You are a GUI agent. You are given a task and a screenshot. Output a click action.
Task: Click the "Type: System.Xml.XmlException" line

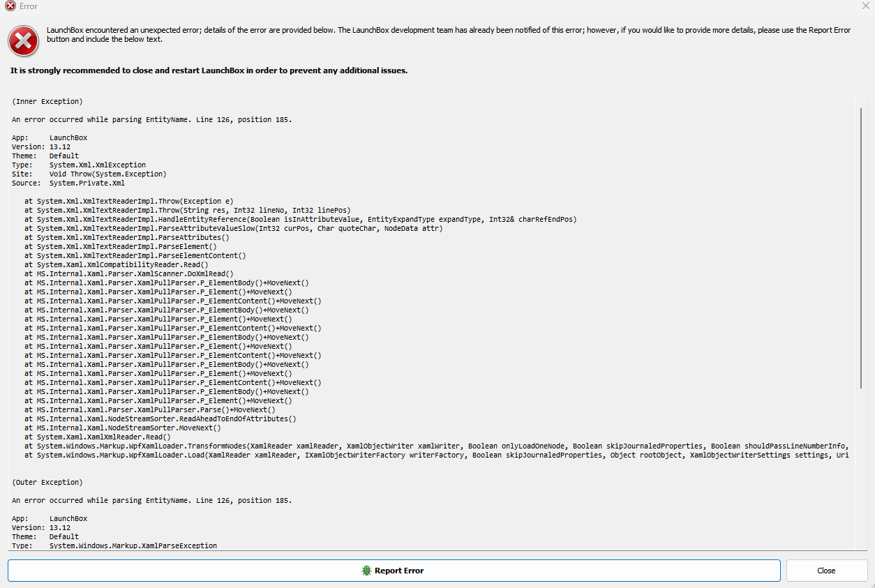79,165
